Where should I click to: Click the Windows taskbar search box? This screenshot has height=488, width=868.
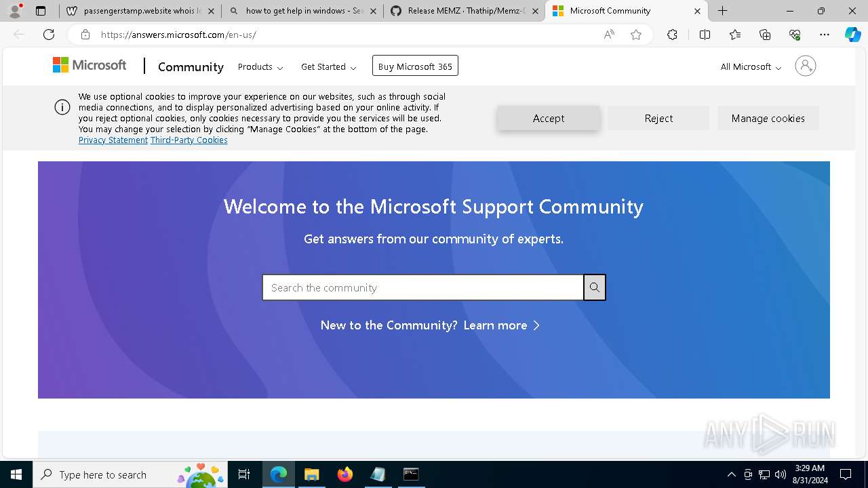pos(132,474)
